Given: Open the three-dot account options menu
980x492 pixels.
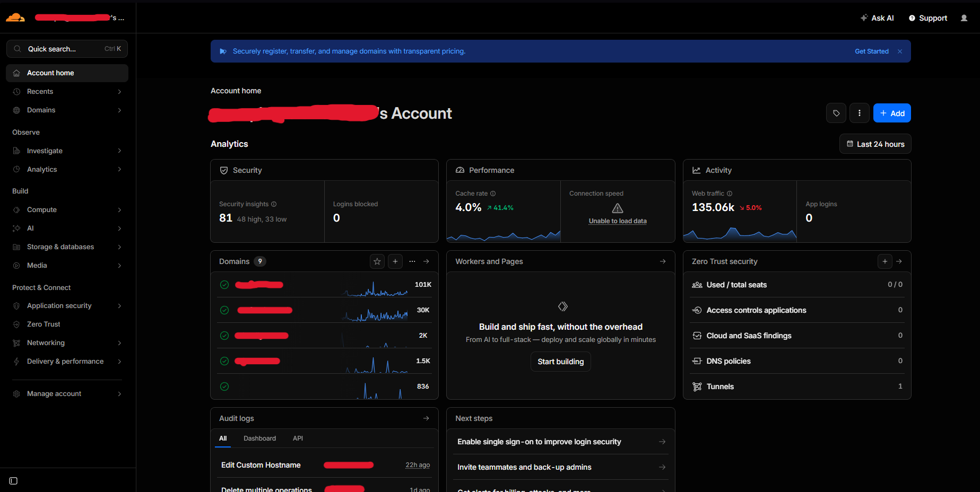Looking at the screenshot, I should [860, 113].
